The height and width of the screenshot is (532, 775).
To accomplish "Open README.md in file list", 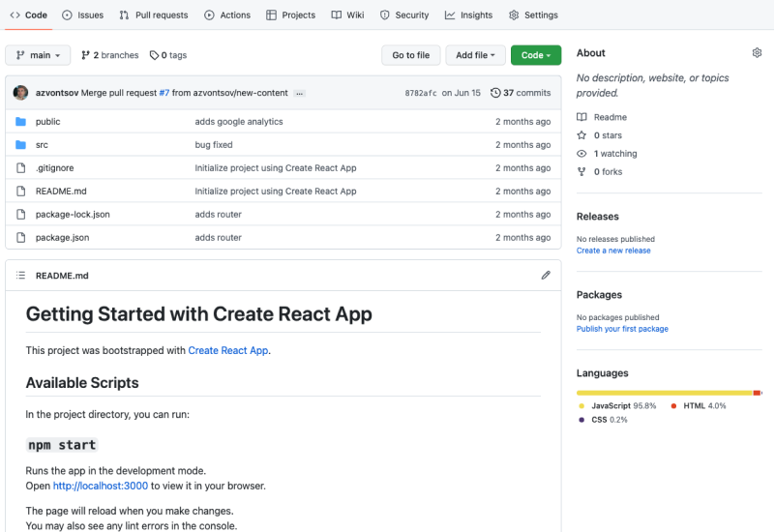I will click(x=61, y=192).
